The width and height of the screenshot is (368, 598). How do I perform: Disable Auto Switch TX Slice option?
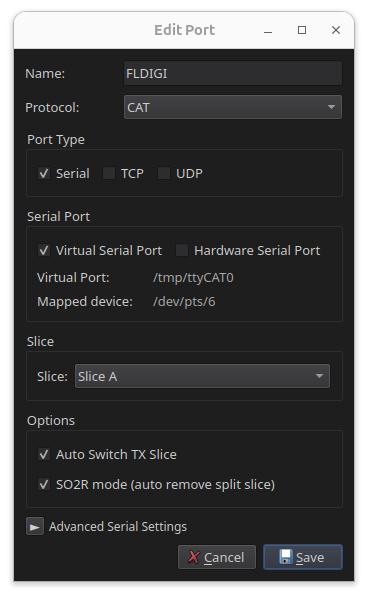(44, 454)
